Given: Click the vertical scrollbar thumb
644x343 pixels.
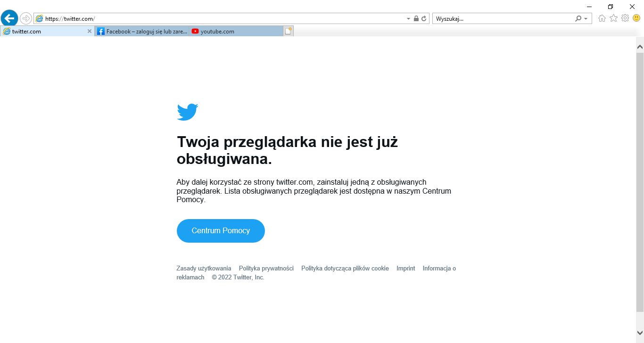Looking at the screenshot, I should point(640,181).
